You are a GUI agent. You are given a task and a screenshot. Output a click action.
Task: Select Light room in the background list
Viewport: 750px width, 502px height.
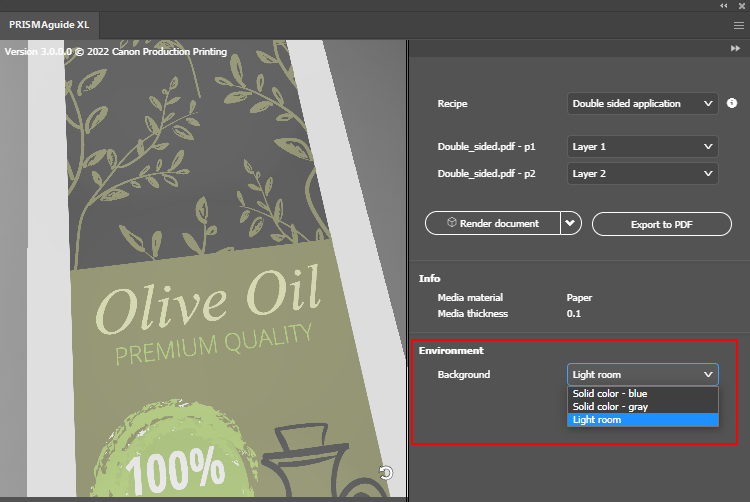(642, 420)
